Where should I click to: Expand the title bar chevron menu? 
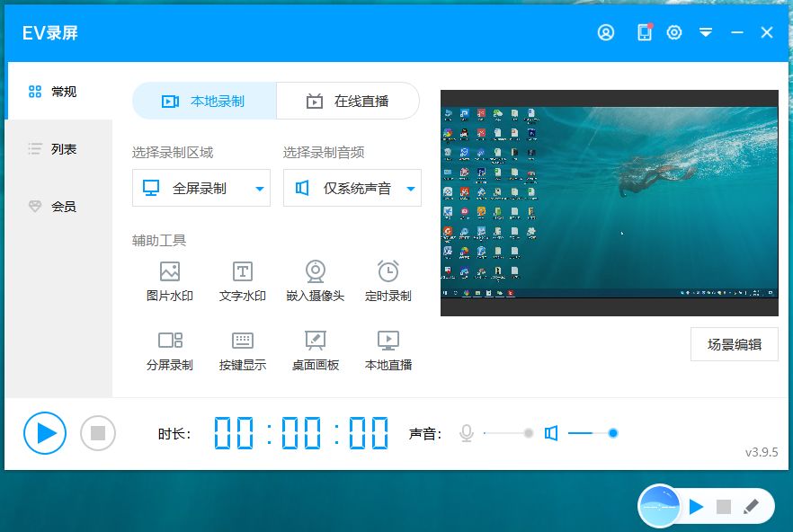coord(706,31)
